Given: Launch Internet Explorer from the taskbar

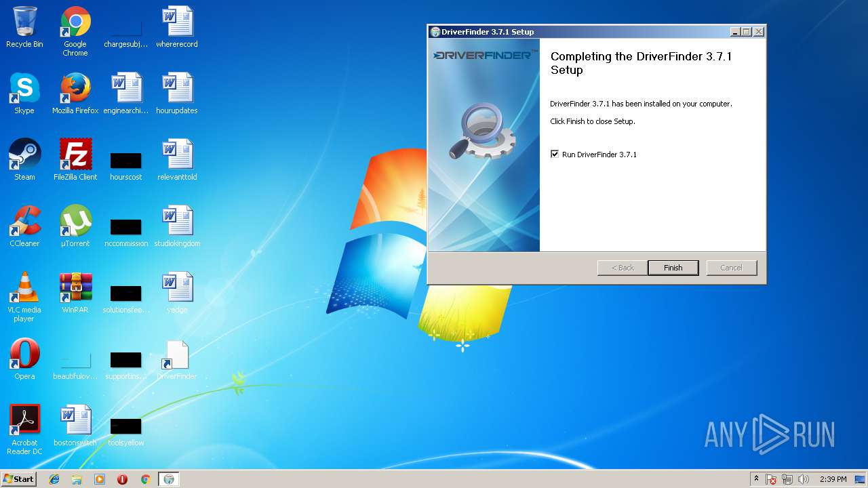Looking at the screenshot, I should (54, 479).
